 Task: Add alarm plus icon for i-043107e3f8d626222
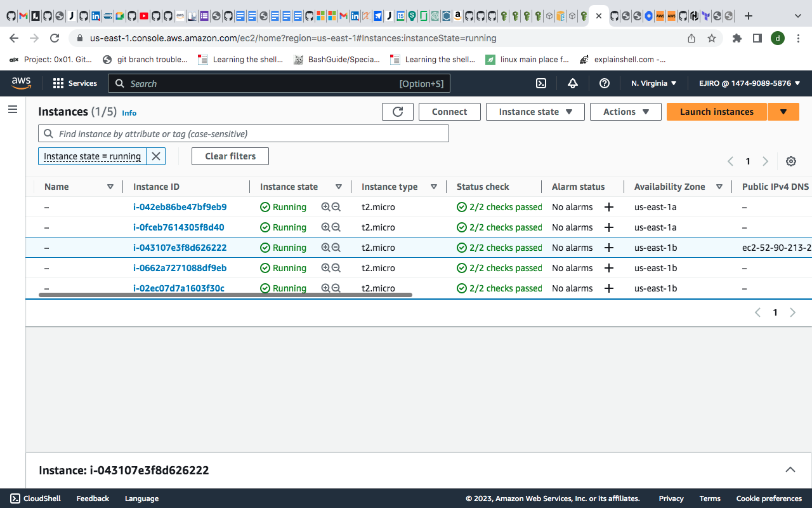(x=609, y=248)
